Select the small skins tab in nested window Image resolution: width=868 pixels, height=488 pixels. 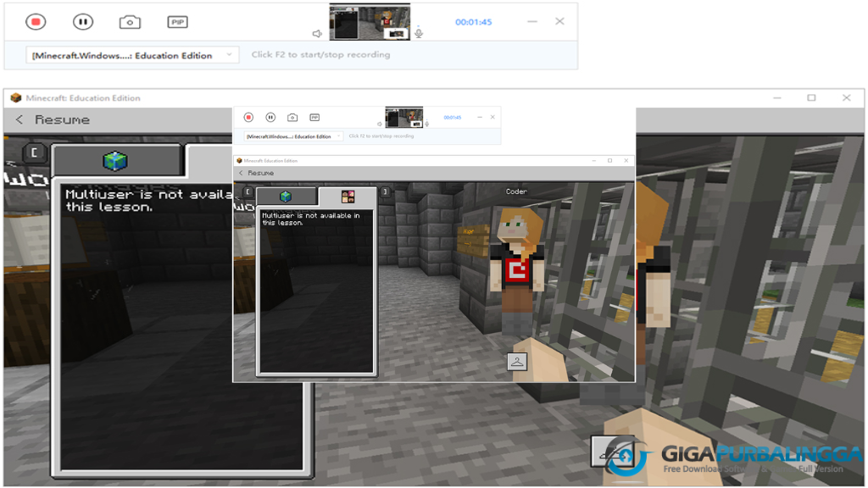point(348,197)
